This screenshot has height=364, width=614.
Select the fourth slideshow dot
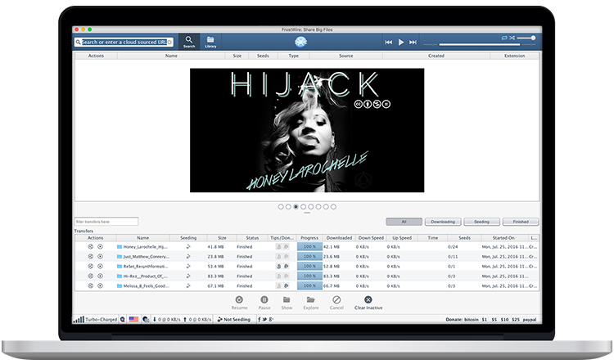coord(303,207)
